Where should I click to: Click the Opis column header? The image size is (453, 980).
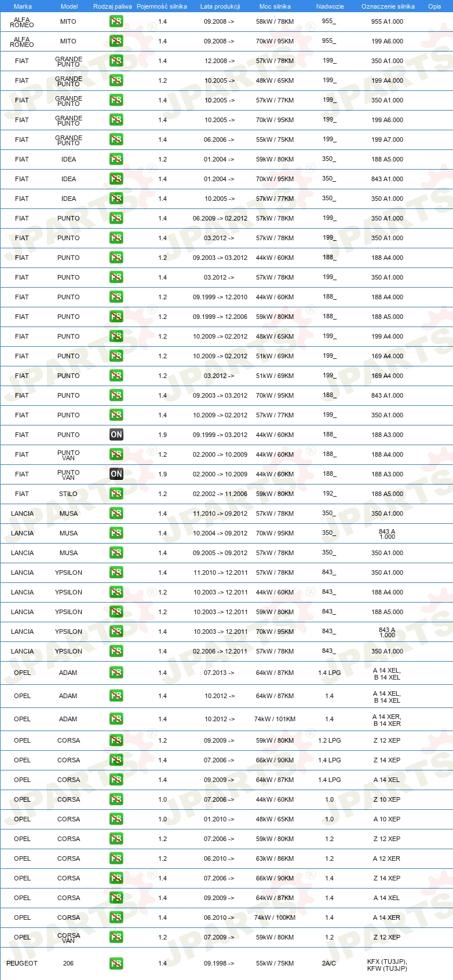coord(434,6)
